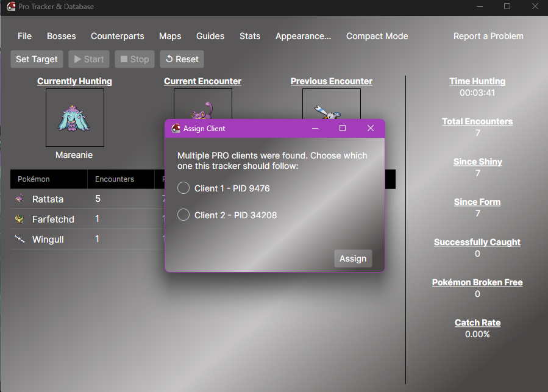Open the File menu
The height and width of the screenshot is (392, 548).
(x=24, y=36)
